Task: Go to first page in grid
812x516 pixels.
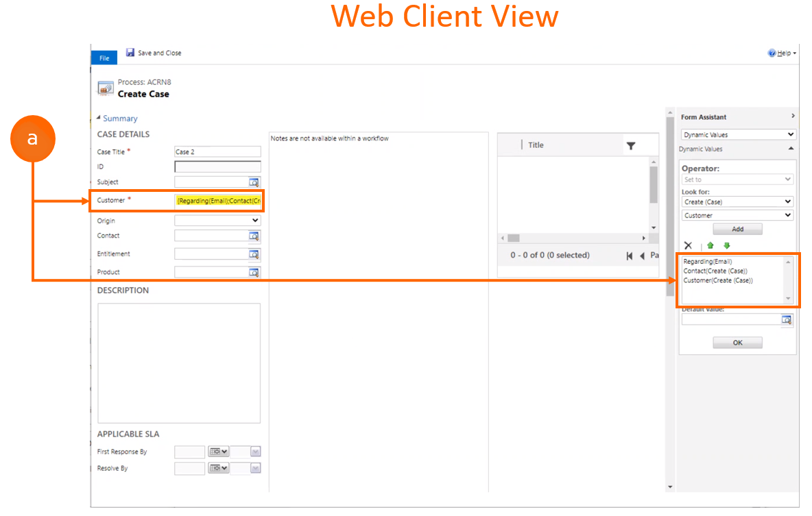Action: pyautogui.click(x=629, y=256)
